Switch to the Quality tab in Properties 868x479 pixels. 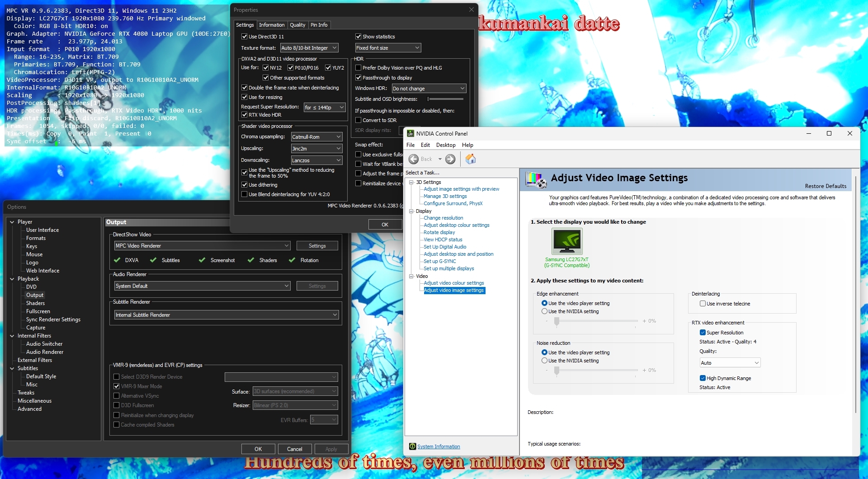[x=297, y=25]
